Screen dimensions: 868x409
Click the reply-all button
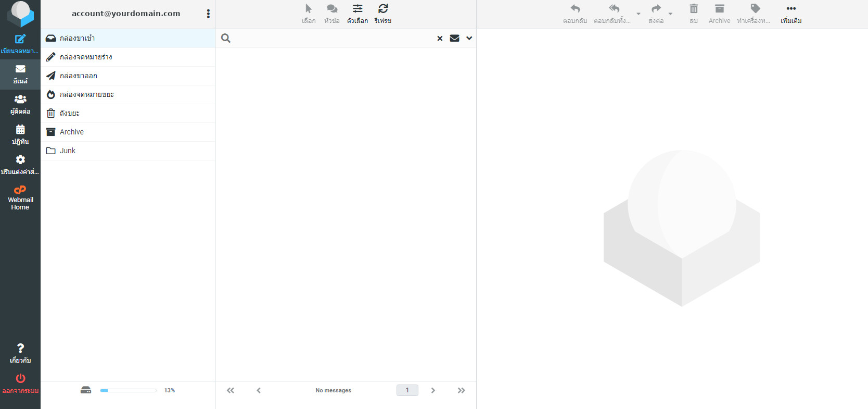pos(612,14)
